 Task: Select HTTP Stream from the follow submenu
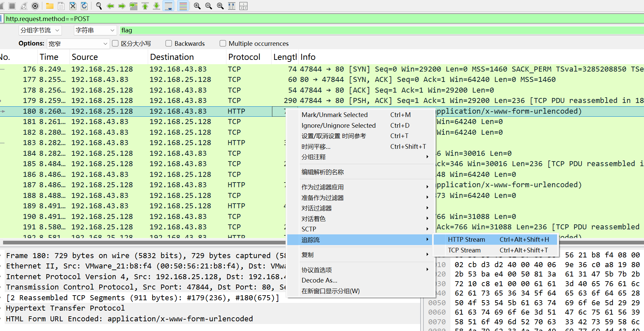pos(466,239)
